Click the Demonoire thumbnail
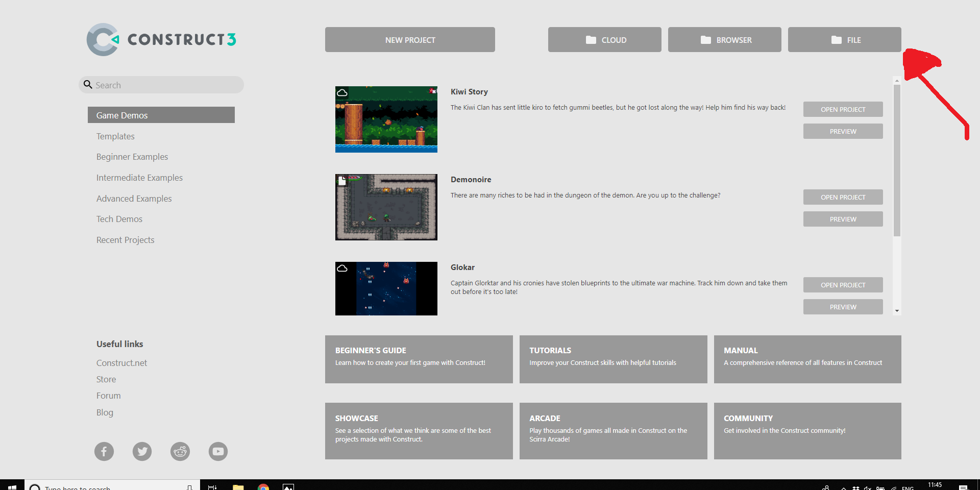 tap(386, 207)
